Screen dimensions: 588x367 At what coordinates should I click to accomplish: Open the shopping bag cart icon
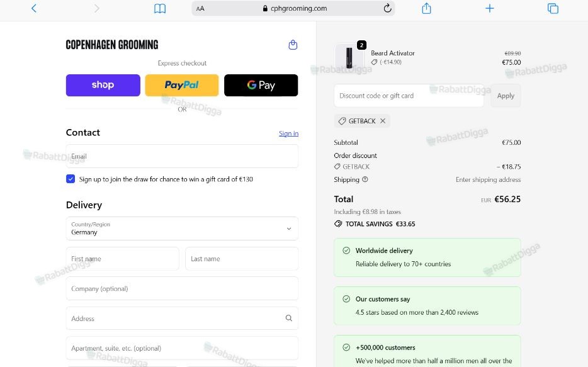tap(293, 45)
